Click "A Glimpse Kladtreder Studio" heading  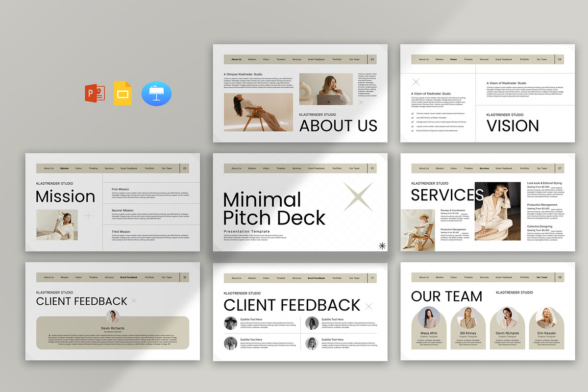tap(243, 74)
